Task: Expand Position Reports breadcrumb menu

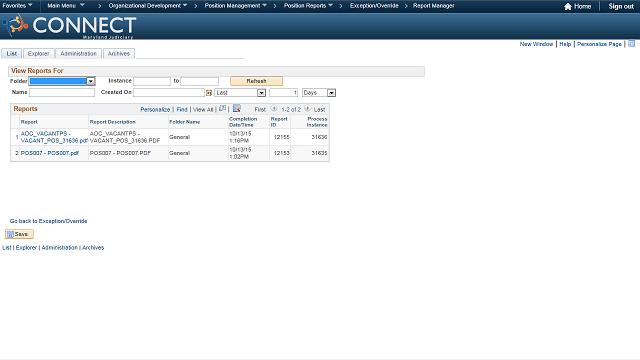Action: pyautogui.click(x=308, y=6)
